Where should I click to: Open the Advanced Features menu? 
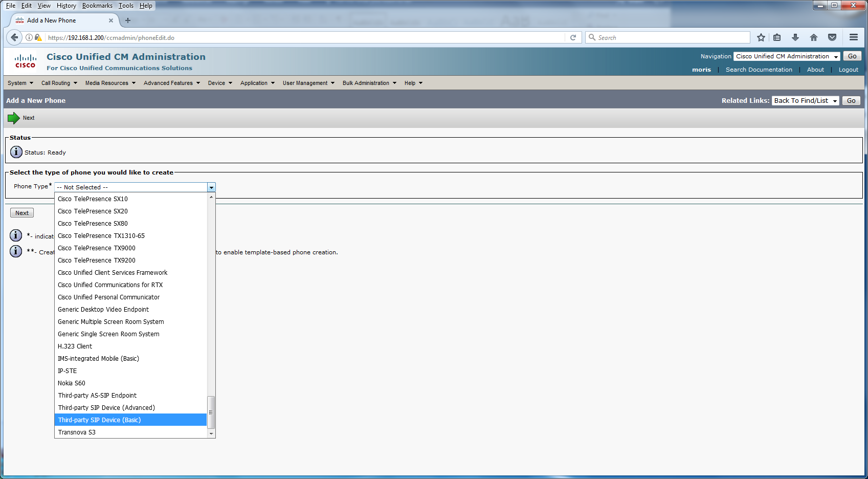click(172, 83)
